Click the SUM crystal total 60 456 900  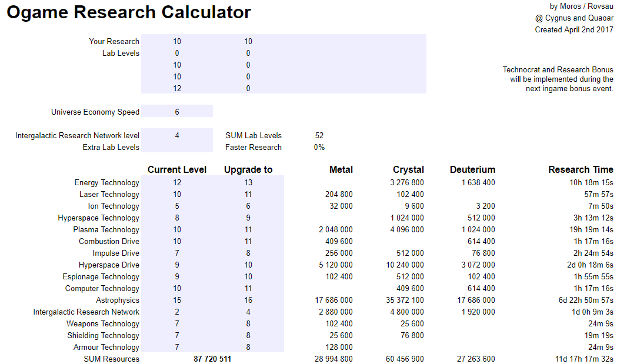(405, 359)
